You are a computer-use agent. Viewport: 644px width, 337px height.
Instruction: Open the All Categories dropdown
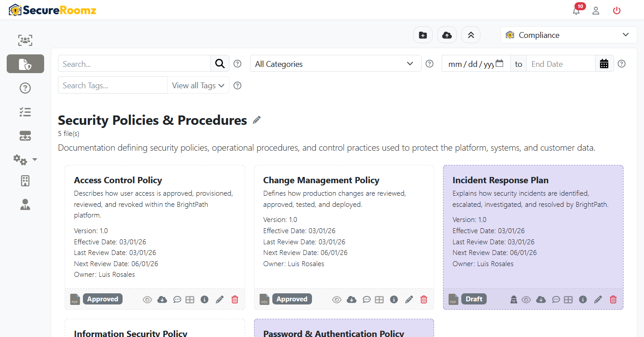336,64
